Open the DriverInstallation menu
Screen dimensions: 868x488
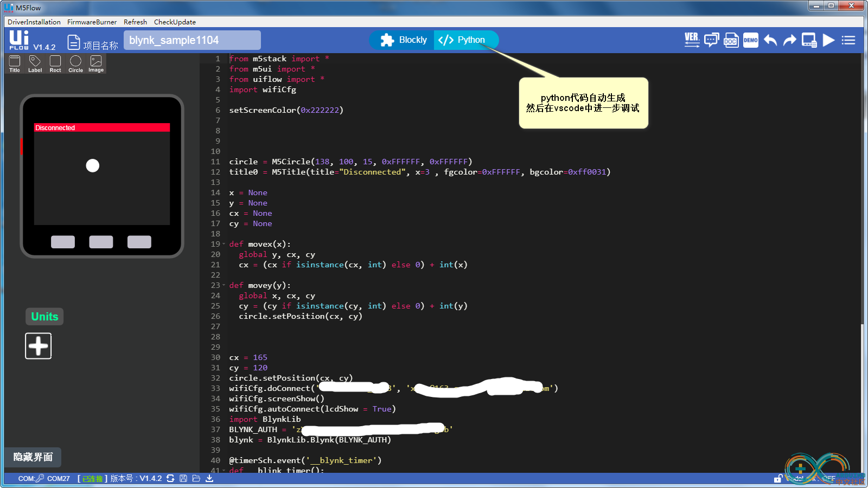pyautogui.click(x=34, y=22)
